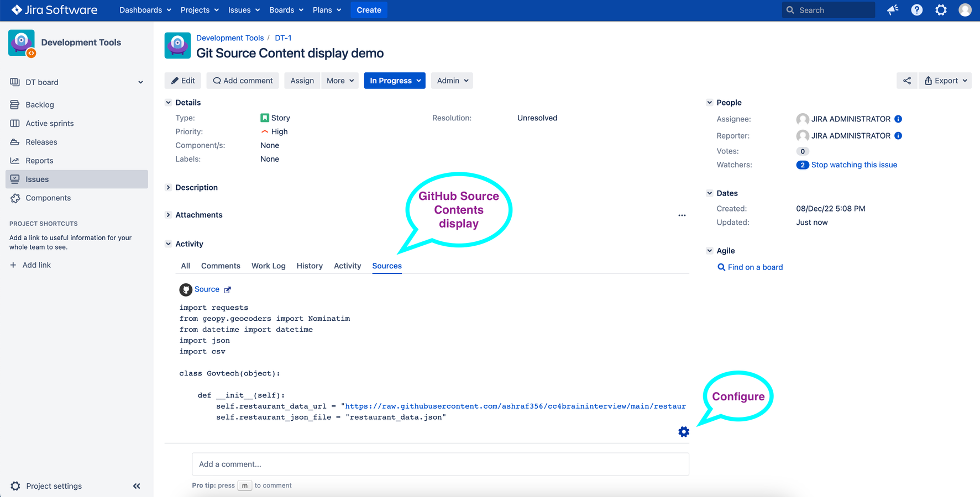Click in the header Search field
The width and height of the screenshot is (980, 497).
(829, 10)
